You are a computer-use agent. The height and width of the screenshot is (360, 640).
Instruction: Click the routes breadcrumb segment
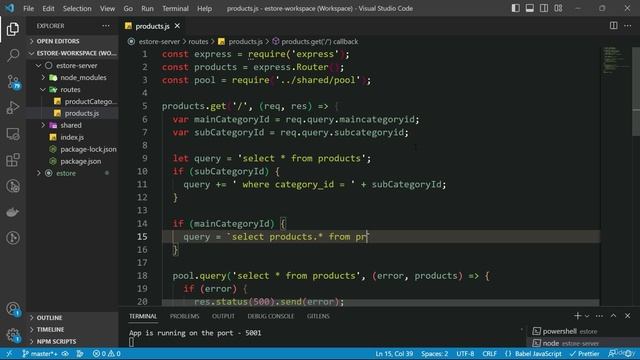pyautogui.click(x=198, y=41)
